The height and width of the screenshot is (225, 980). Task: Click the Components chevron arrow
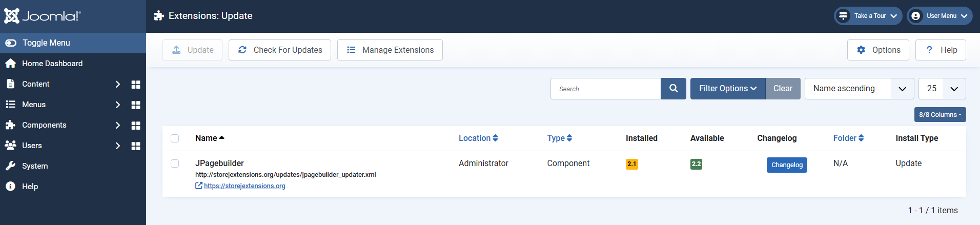point(118,125)
